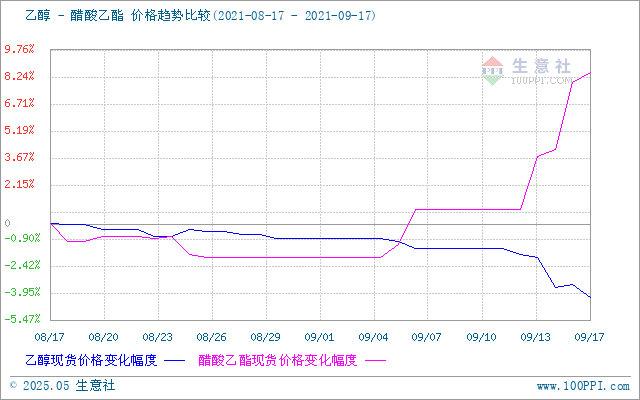The width and height of the screenshot is (640, 400).
Task: Click the x-axis date 09/04
Action: (373, 337)
